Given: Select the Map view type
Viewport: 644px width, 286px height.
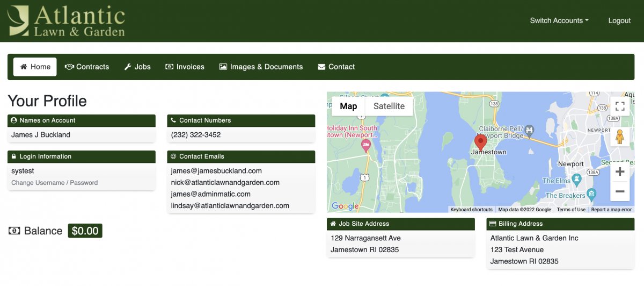Looking at the screenshot, I should tap(348, 106).
